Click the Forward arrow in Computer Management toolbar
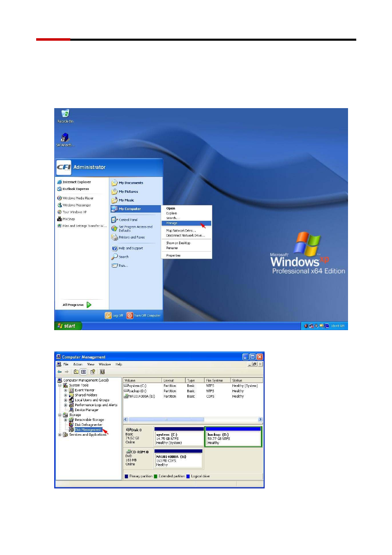The image size is (392, 555). click(x=67, y=372)
